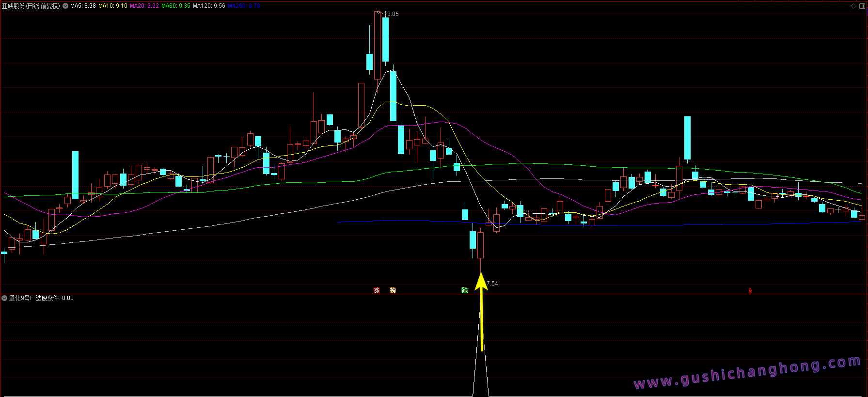868x397 pixels.
Task: Open dropdown beside 量化9号F indicator
Action: click(4, 298)
